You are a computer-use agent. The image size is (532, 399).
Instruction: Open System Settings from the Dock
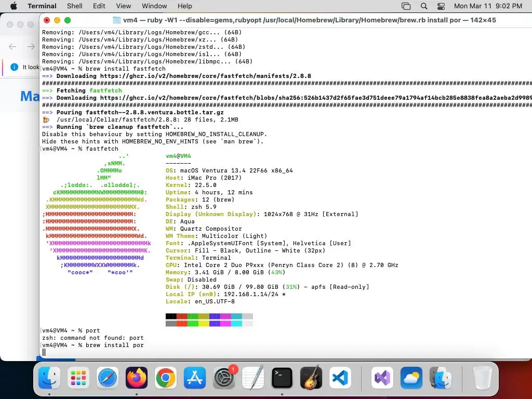pyautogui.click(x=224, y=378)
